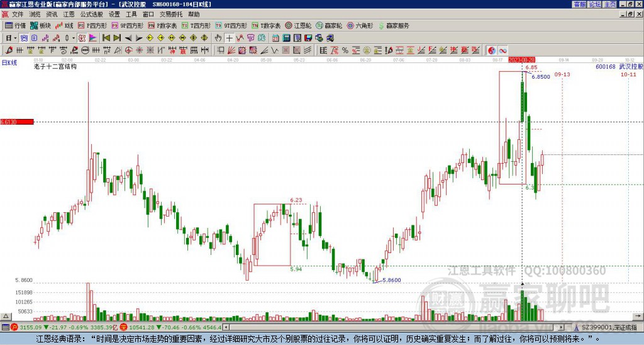644x345 pixels.
Task: Select the angle line tool
Action: click(x=264, y=50)
